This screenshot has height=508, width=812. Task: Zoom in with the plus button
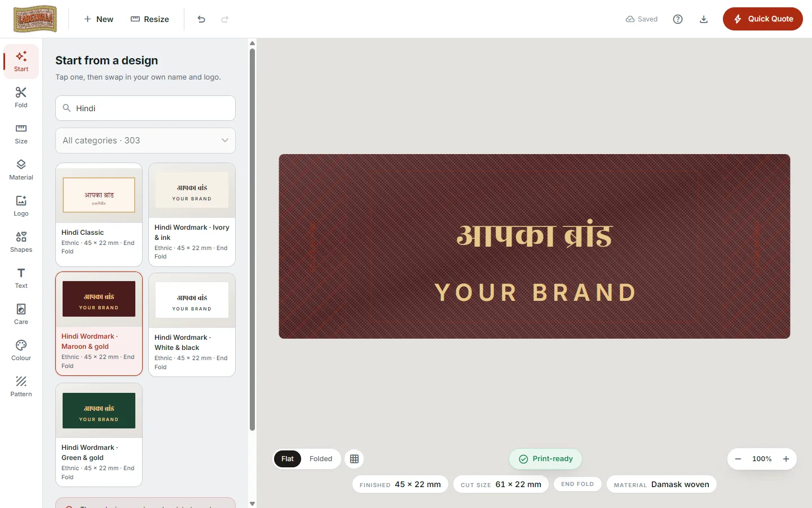pyautogui.click(x=786, y=459)
